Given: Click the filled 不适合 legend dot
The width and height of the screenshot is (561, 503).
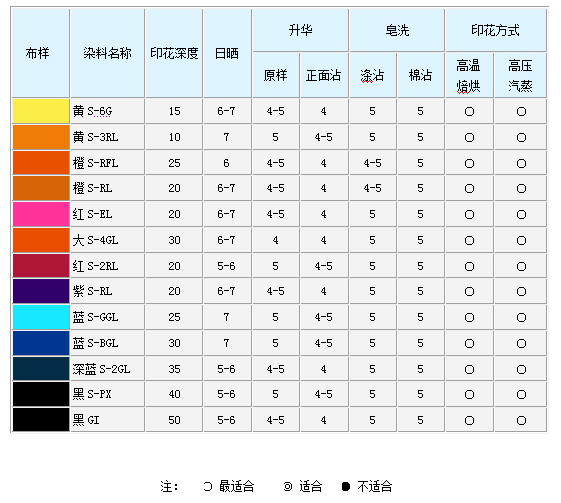Looking at the screenshot, I should (x=346, y=487).
